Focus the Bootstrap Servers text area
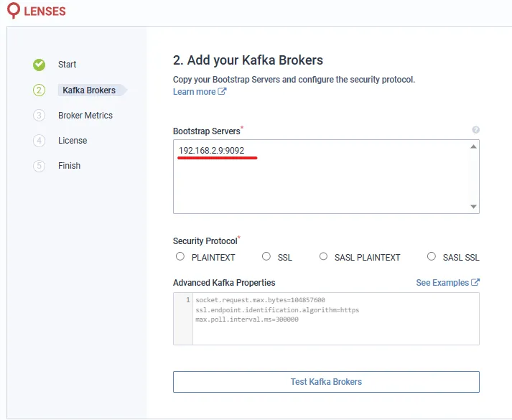 (326, 177)
